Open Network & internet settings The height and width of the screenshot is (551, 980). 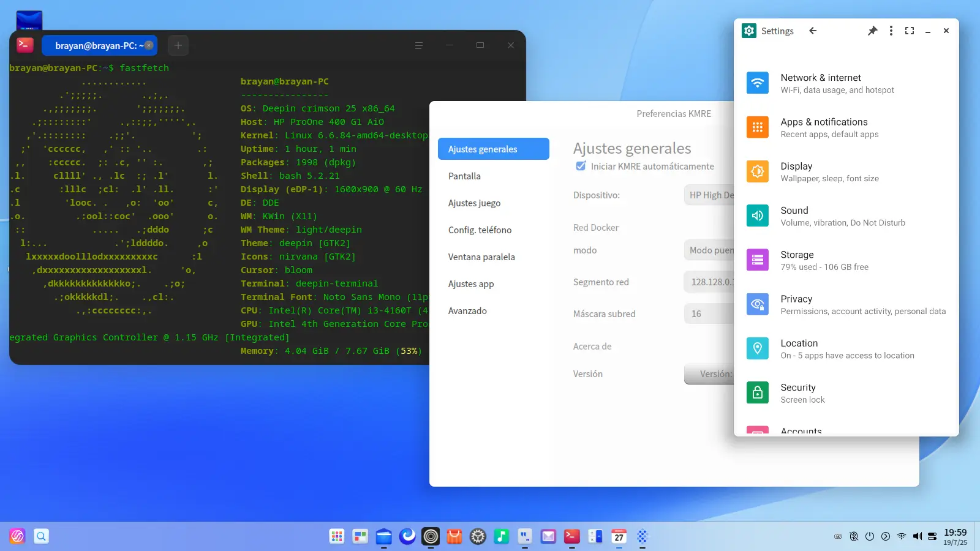tap(846, 83)
